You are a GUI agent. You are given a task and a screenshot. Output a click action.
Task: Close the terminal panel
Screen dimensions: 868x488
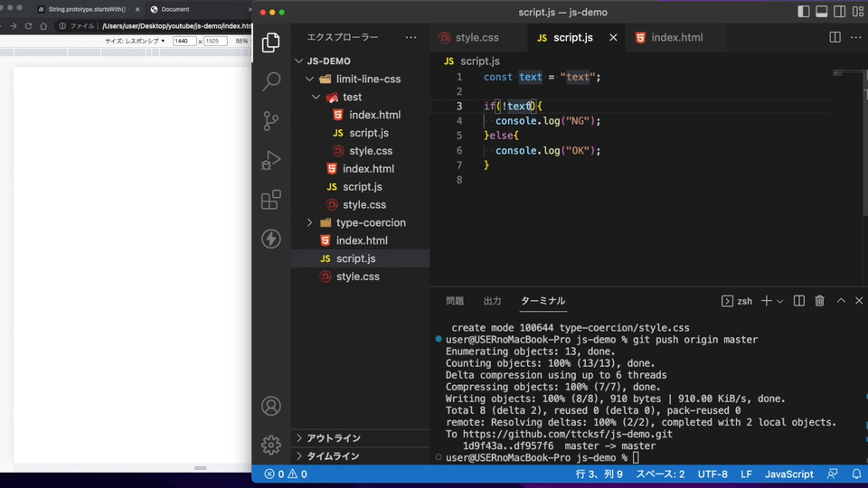point(859,300)
